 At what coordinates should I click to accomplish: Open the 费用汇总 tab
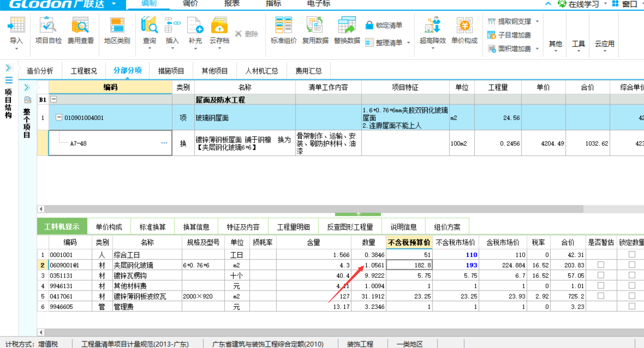309,71
